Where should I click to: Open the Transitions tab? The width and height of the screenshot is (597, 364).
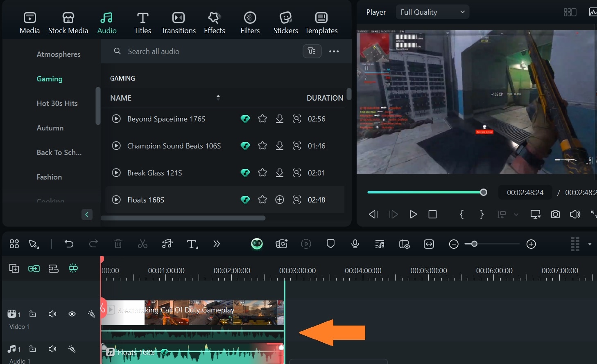[179, 23]
